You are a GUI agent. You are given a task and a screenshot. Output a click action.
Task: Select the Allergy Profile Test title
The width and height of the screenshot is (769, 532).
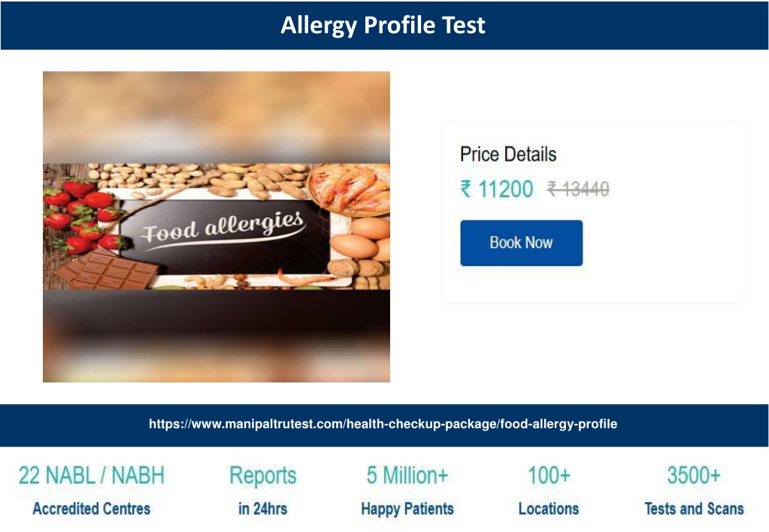pyautogui.click(x=383, y=25)
